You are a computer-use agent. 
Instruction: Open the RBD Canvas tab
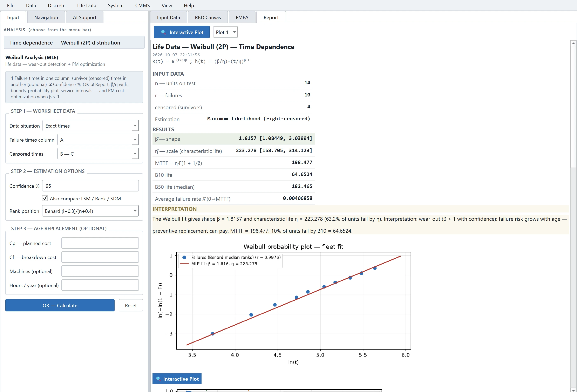click(x=208, y=17)
